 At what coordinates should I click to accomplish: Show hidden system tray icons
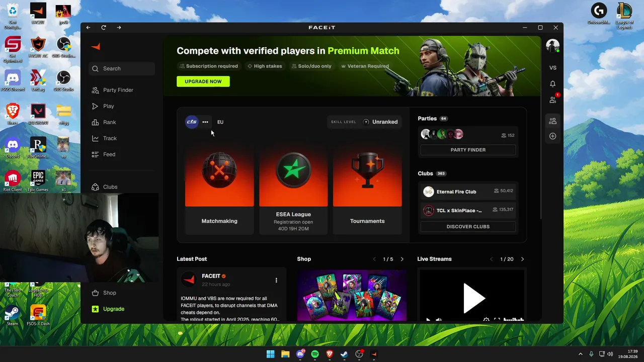(x=580, y=354)
